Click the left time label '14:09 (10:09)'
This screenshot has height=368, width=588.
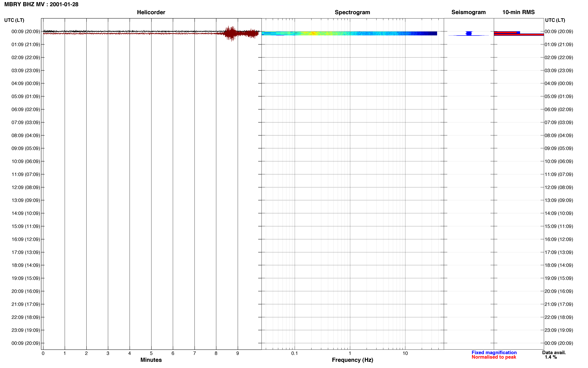point(26,213)
